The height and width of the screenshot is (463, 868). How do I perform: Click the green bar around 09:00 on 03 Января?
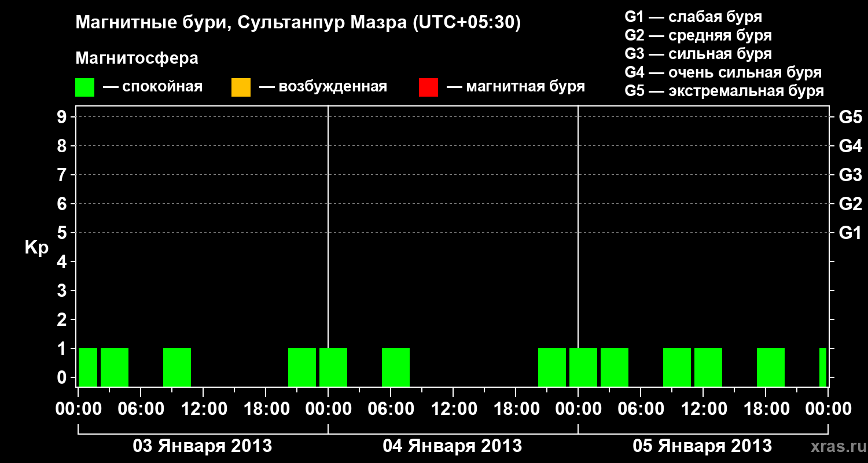coord(177,367)
